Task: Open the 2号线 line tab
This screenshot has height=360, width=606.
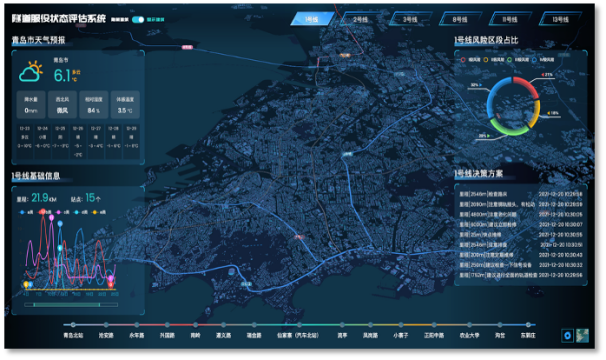Action: 360,19
